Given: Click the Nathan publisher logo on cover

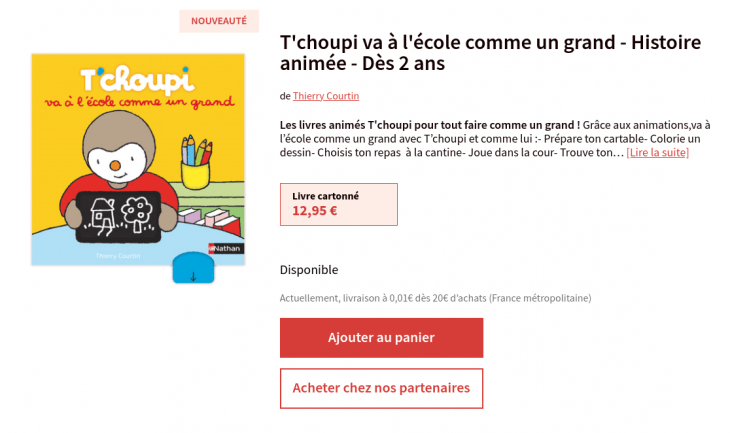Looking at the screenshot, I should [226, 249].
